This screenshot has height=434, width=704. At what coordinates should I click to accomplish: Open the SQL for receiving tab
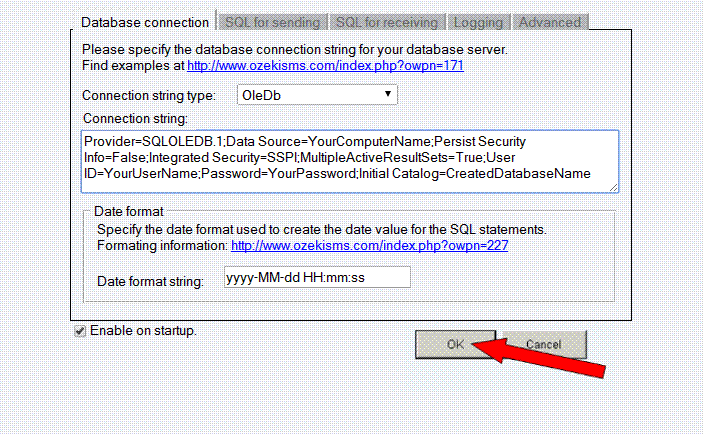click(x=387, y=21)
